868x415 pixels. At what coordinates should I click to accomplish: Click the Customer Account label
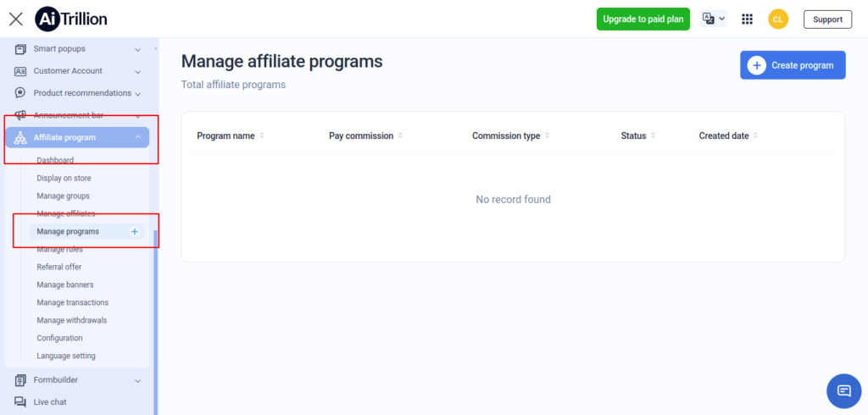[x=68, y=71]
